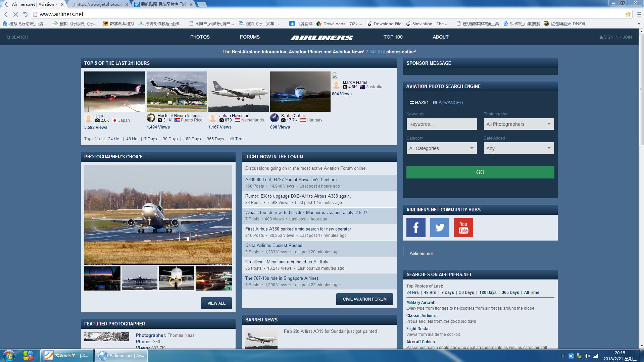Select the ADVANCED search mode
Viewport: 644px width, 362px height.
click(x=448, y=103)
